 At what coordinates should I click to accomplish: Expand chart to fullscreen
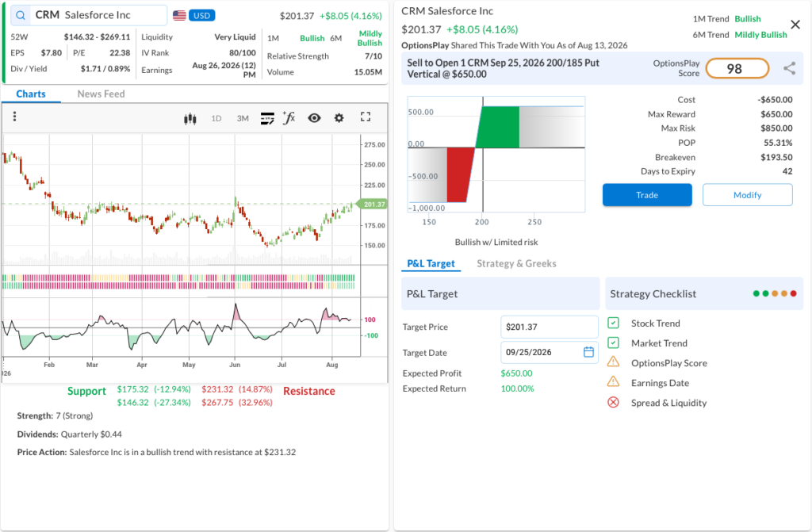tap(366, 117)
